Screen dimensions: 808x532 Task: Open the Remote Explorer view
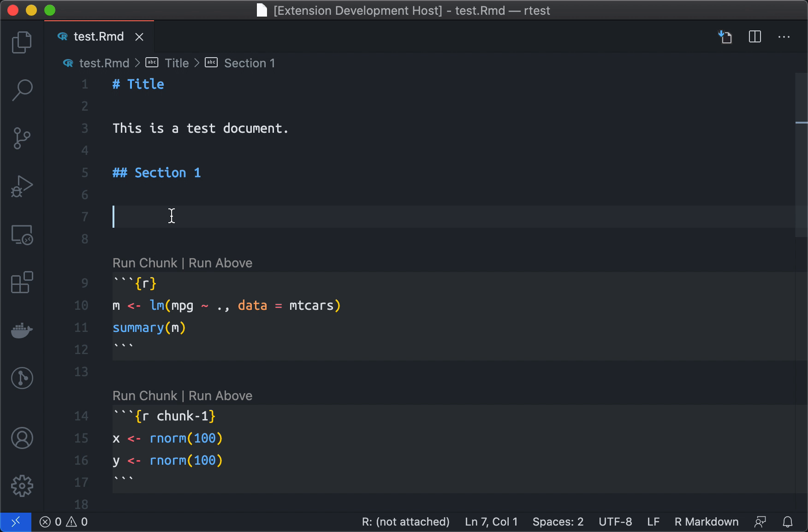pyautogui.click(x=22, y=235)
